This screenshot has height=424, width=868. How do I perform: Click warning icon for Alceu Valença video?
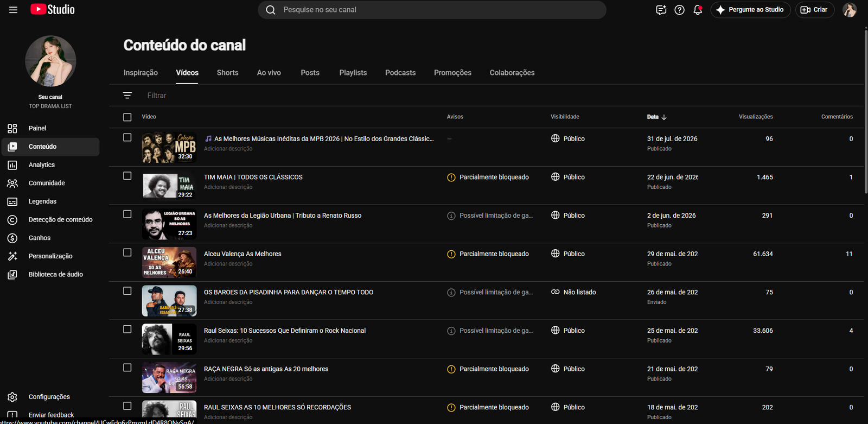451,254
